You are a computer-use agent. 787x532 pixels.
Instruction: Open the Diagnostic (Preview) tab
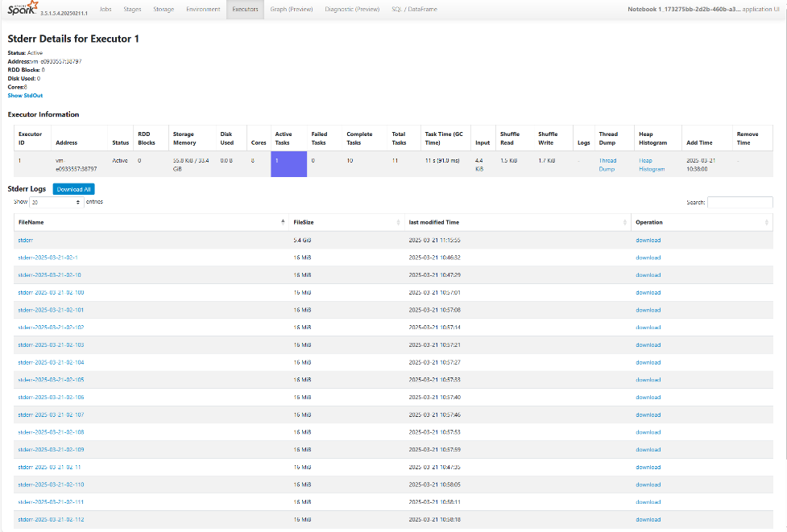352,9
